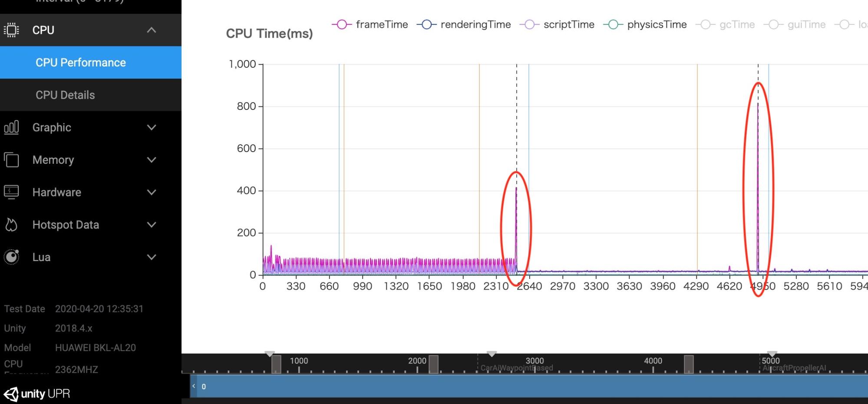Expand the Graphic section chevron

tap(151, 127)
